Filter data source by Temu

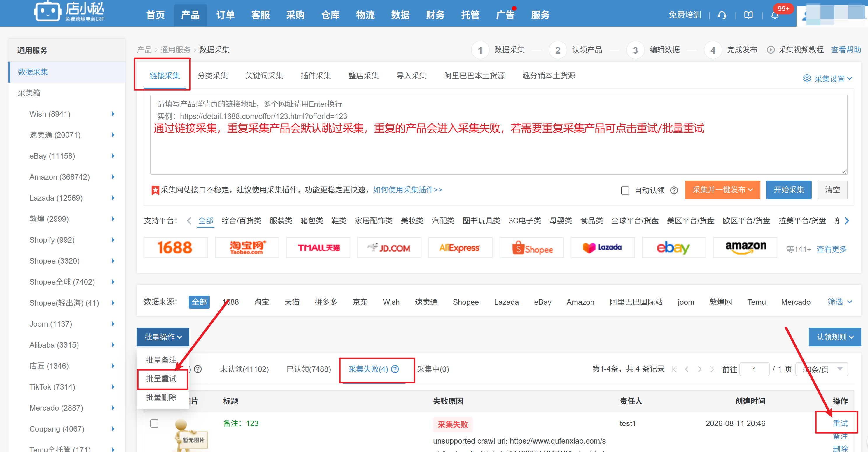point(757,302)
